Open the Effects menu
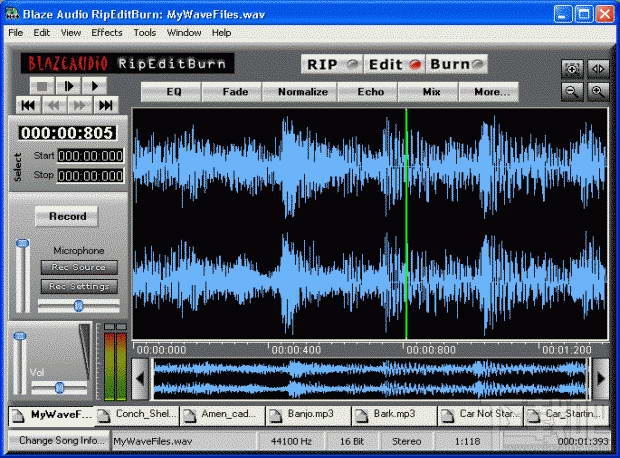Screen dimensions: 620x458 point(107,32)
